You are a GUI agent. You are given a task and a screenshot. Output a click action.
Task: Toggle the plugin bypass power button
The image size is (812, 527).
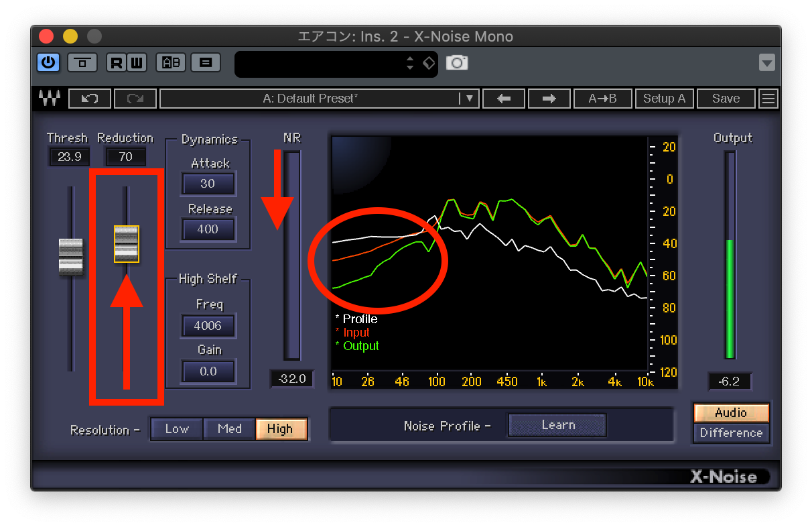click(x=48, y=62)
